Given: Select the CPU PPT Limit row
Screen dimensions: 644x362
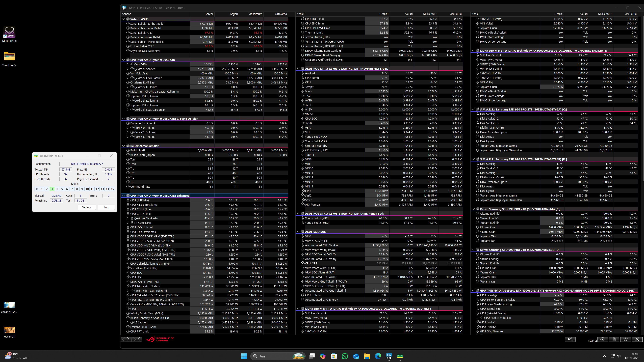Looking at the screenshot, I should click(x=204, y=331).
